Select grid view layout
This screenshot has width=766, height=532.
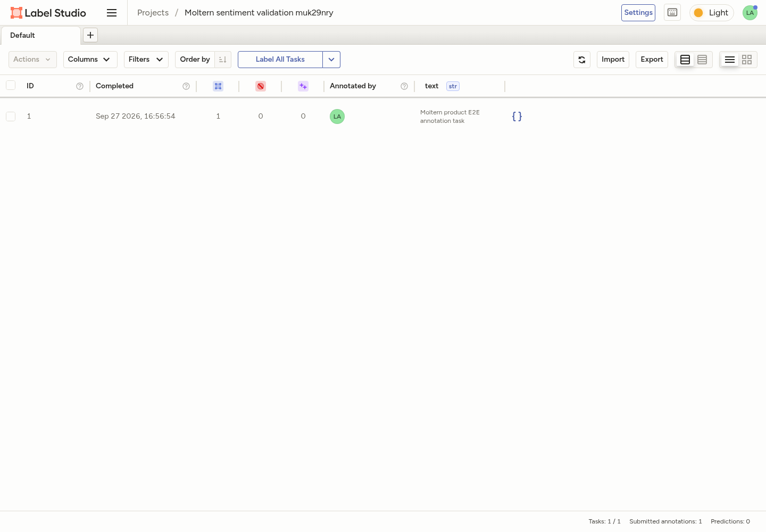click(x=747, y=60)
